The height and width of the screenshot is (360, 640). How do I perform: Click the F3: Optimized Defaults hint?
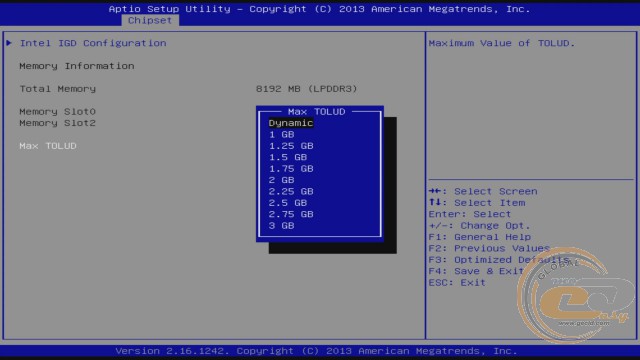(499, 260)
